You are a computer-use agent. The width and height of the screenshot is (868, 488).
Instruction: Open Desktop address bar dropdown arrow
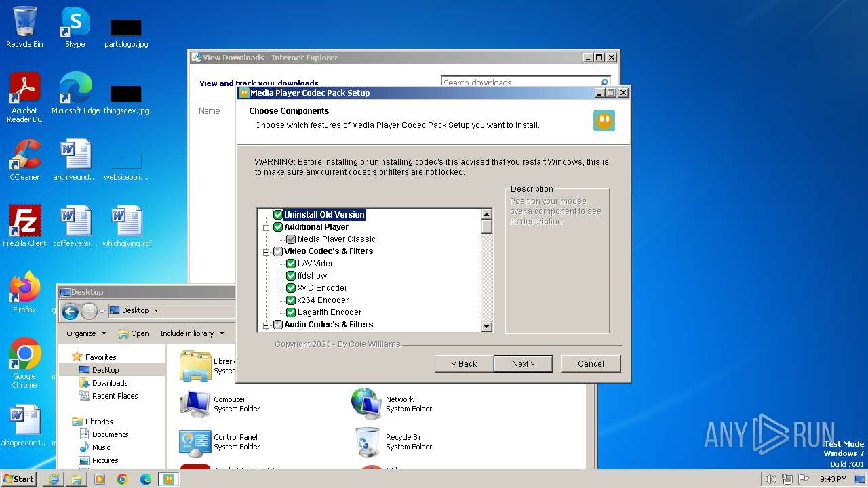(x=156, y=311)
